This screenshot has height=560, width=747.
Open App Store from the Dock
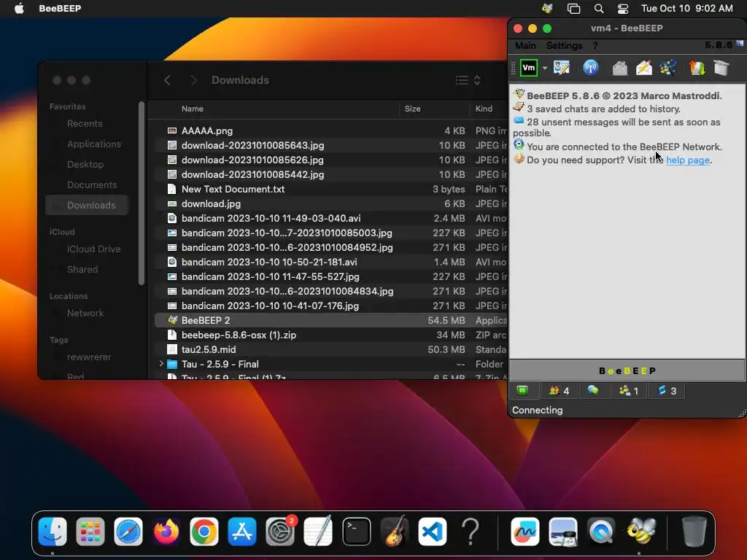[242, 531]
